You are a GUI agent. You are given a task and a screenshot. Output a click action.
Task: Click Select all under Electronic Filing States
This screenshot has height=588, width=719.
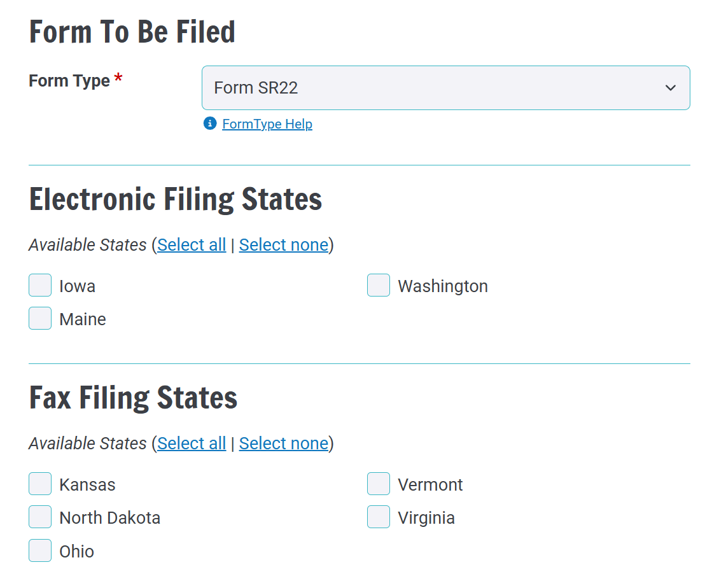[x=192, y=244]
